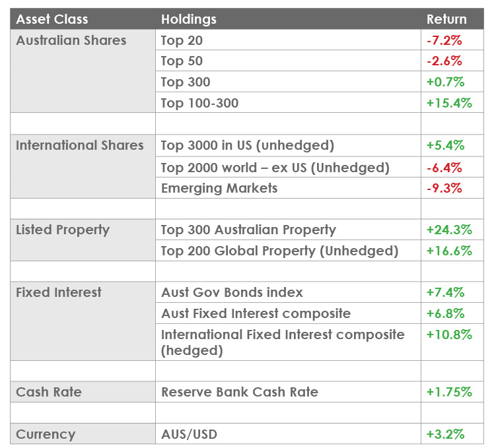494x448 pixels.
Task: Select the Top 20 holdings cell
Action: pyautogui.click(x=182, y=40)
